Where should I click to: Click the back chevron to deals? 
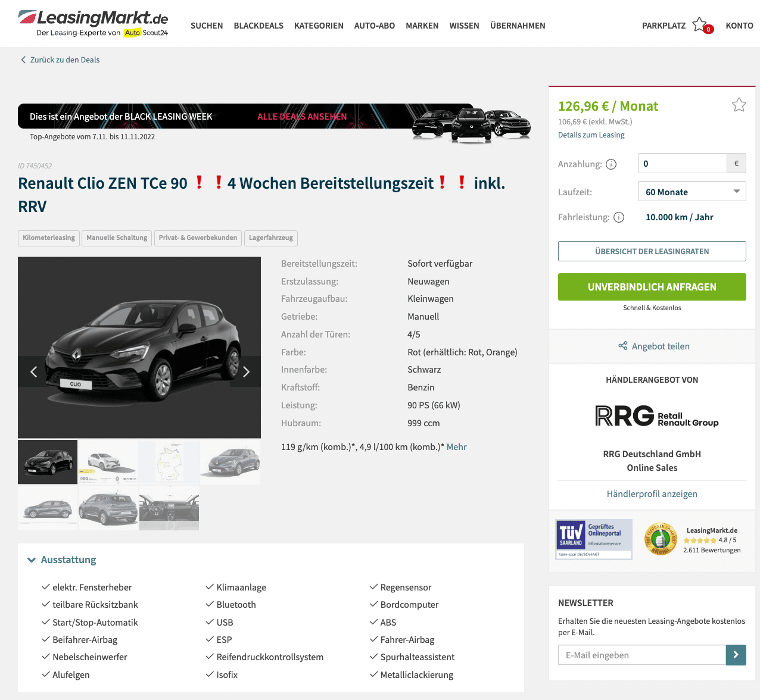point(23,60)
